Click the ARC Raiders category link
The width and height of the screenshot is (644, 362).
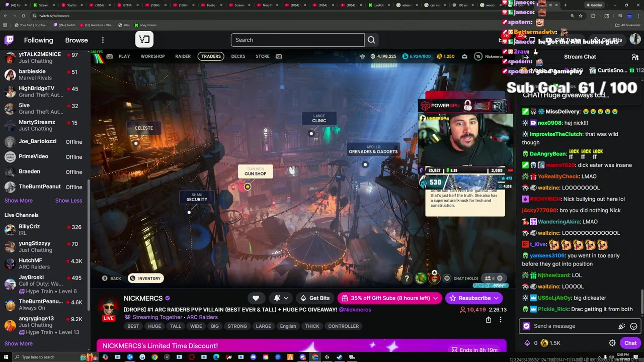coord(201,317)
